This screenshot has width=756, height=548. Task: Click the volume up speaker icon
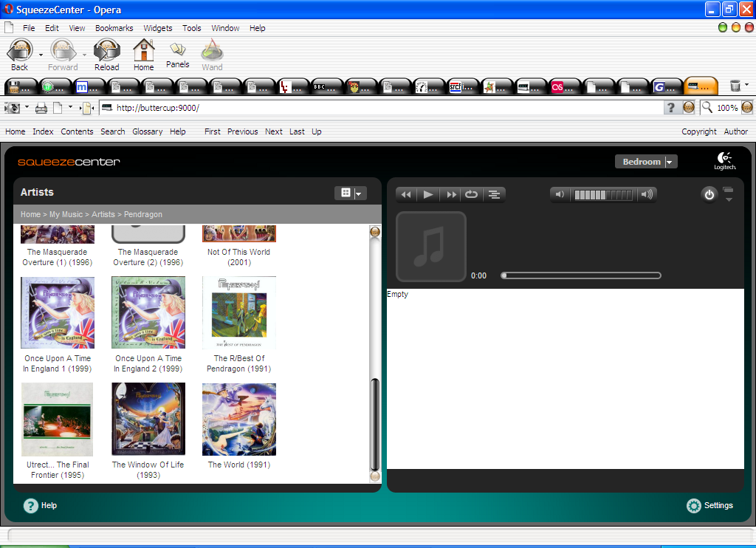point(647,195)
